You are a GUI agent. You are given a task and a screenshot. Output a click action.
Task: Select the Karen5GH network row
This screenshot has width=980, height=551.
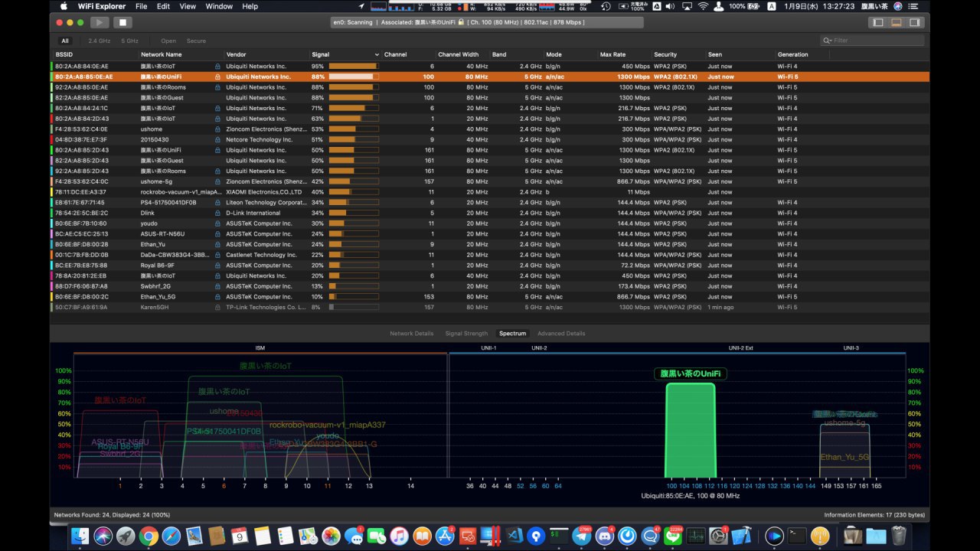[490, 307]
